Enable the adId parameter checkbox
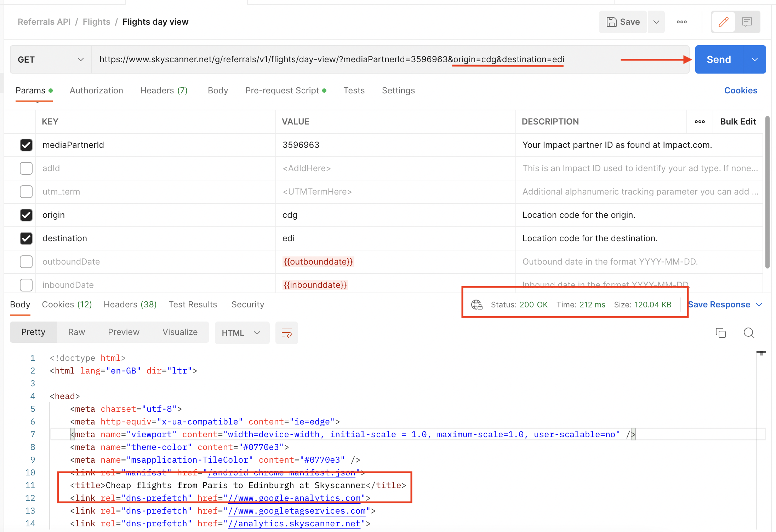This screenshot has height=532, width=776. 26,168
